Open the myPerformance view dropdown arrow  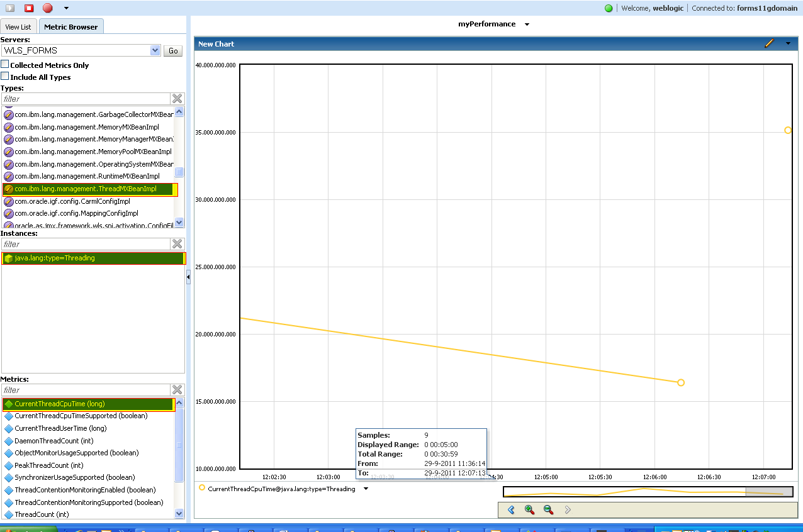pos(527,25)
